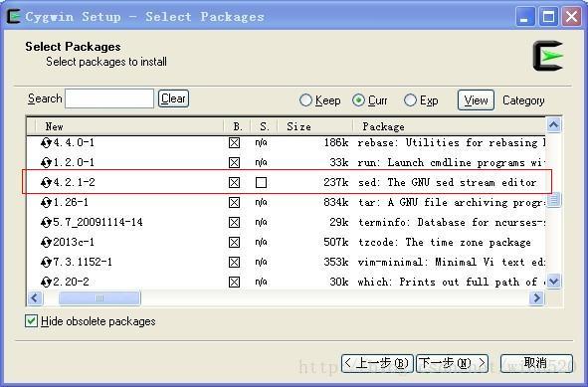Click the tzcode: The time zone package text
The height and width of the screenshot is (387, 588).
click(445, 243)
